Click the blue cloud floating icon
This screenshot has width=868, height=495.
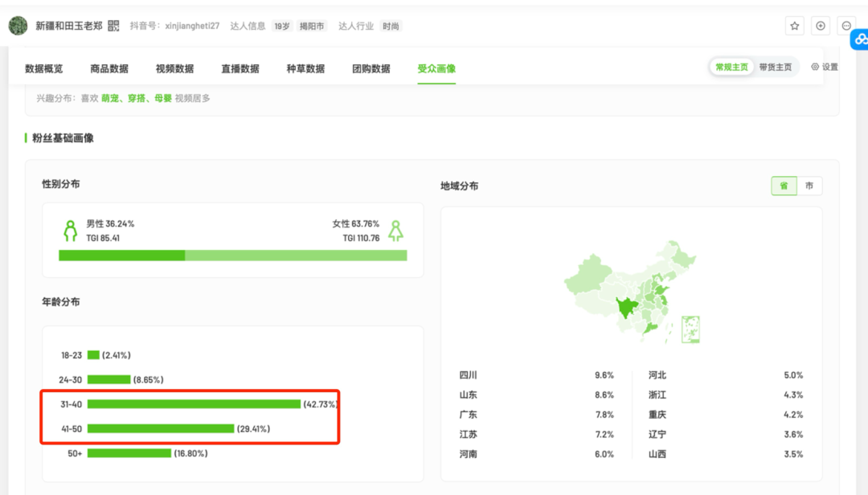coord(861,39)
